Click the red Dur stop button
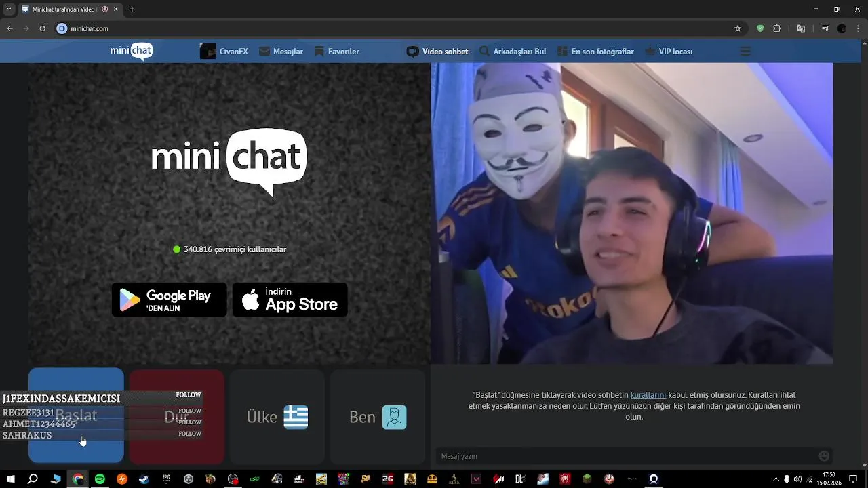The height and width of the screenshot is (488, 868). (x=176, y=417)
